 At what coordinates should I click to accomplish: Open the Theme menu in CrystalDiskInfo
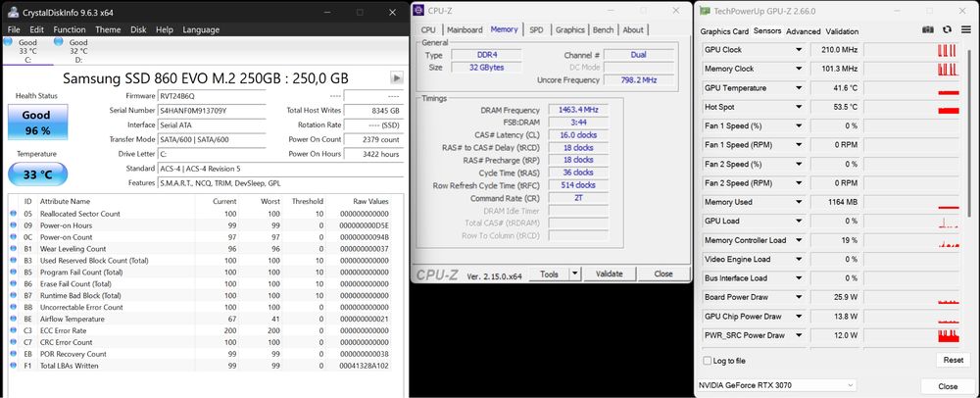click(x=108, y=29)
